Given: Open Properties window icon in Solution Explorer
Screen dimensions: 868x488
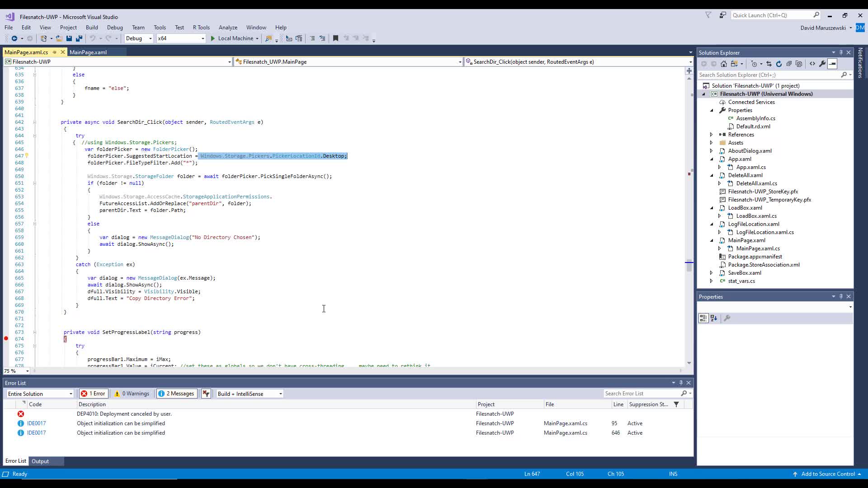Looking at the screenshot, I should (x=822, y=64).
